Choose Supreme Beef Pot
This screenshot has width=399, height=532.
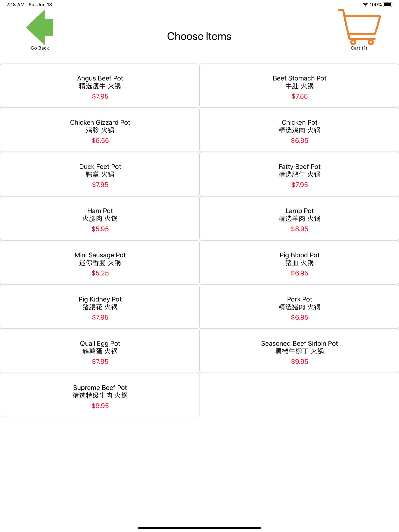(100, 395)
